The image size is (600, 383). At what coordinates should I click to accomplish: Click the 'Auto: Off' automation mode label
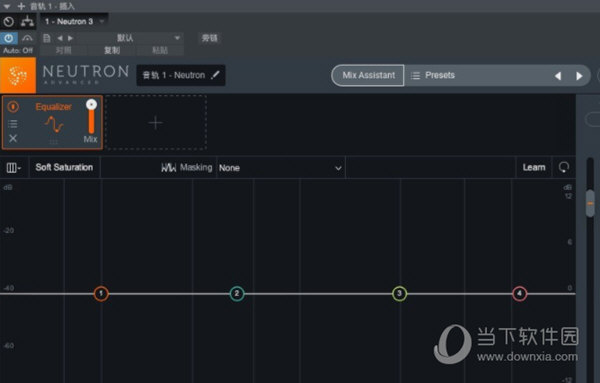[x=18, y=51]
